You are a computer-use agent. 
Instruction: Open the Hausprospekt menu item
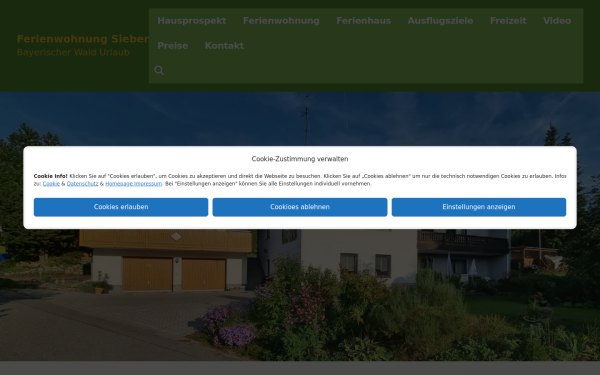[x=192, y=21]
